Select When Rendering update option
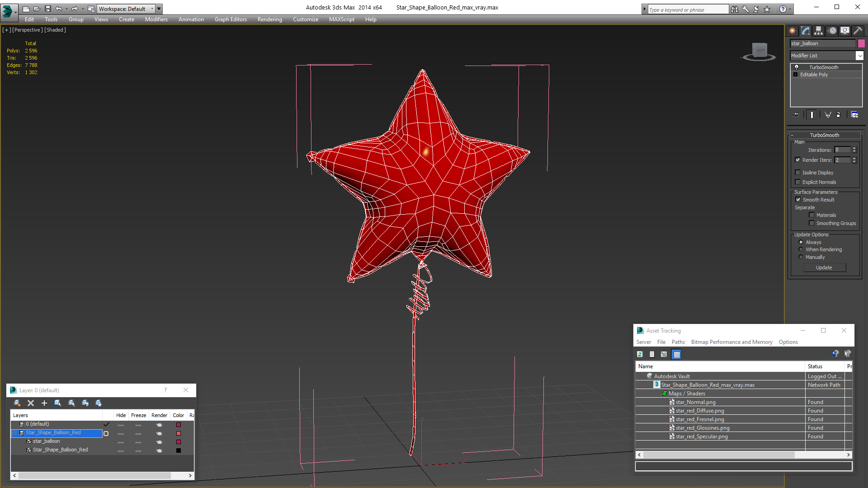Screen dimensions: 868x488 (801, 249)
